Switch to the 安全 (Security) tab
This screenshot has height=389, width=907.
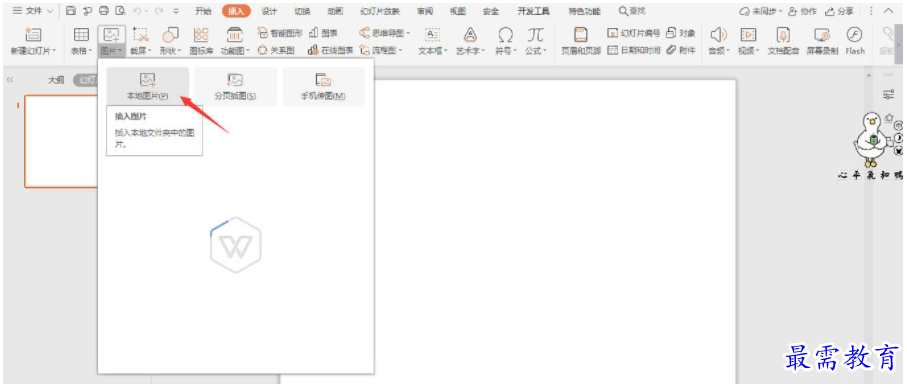pos(491,11)
